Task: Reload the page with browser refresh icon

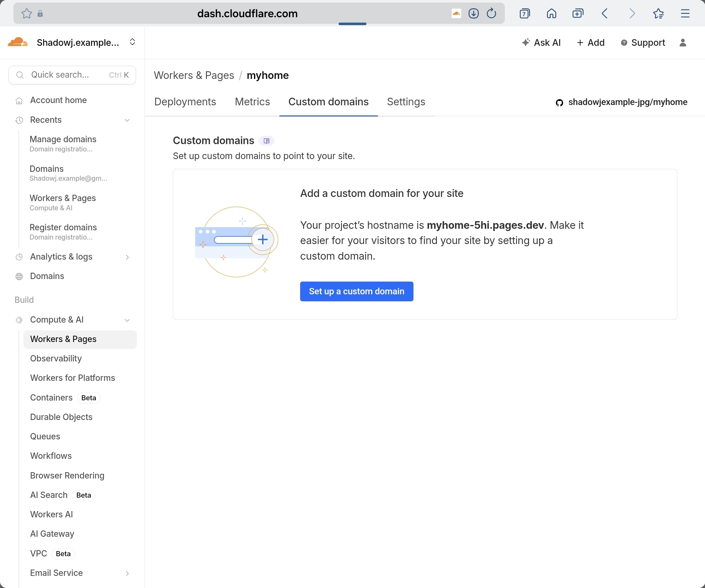Action: (491, 13)
